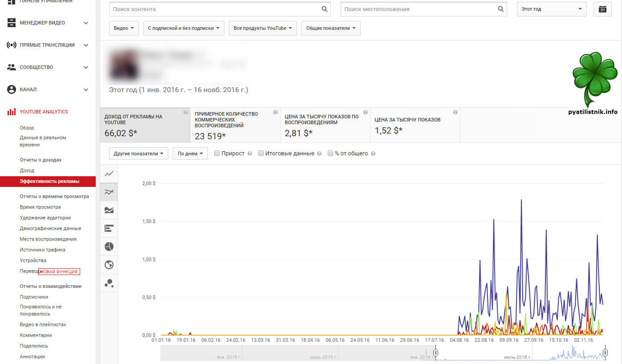This screenshot has width=622, height=364.
Task: Open the Видео filter dropdown
Action: pyautogui.click(x=124, y=28)
